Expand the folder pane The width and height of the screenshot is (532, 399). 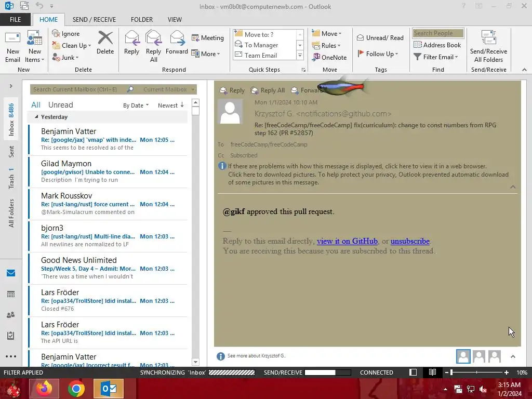pyautogui.click(x=11, y=86)
